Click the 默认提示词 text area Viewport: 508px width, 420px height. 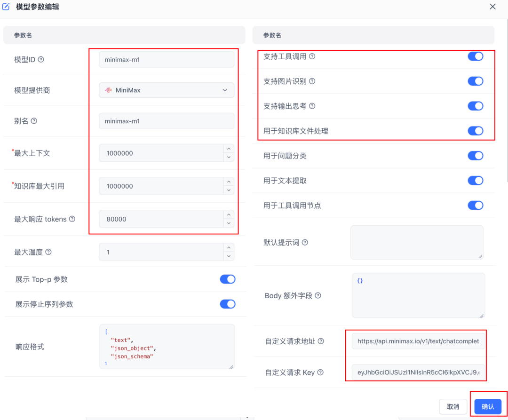pyautogui.click(x=417, y=243)
